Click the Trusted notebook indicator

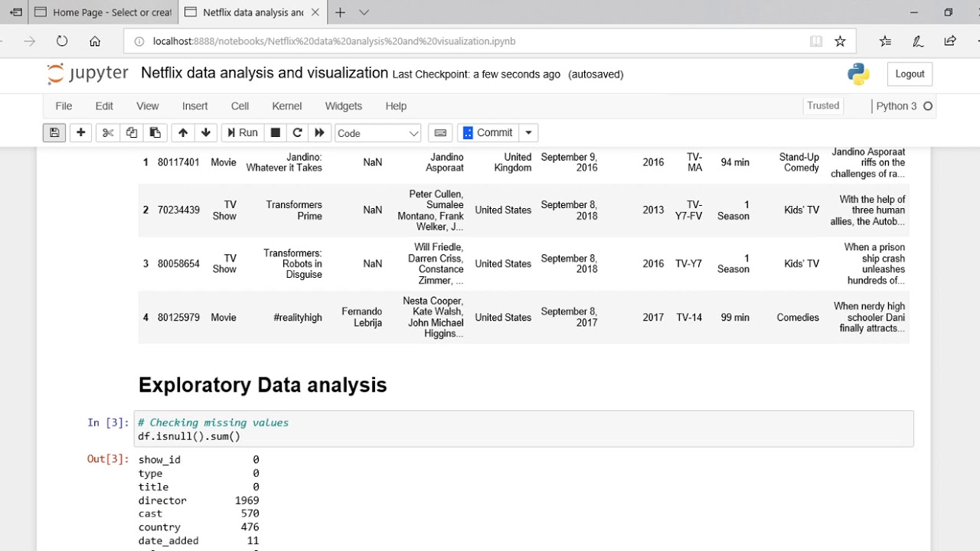(x=823, y=106)
